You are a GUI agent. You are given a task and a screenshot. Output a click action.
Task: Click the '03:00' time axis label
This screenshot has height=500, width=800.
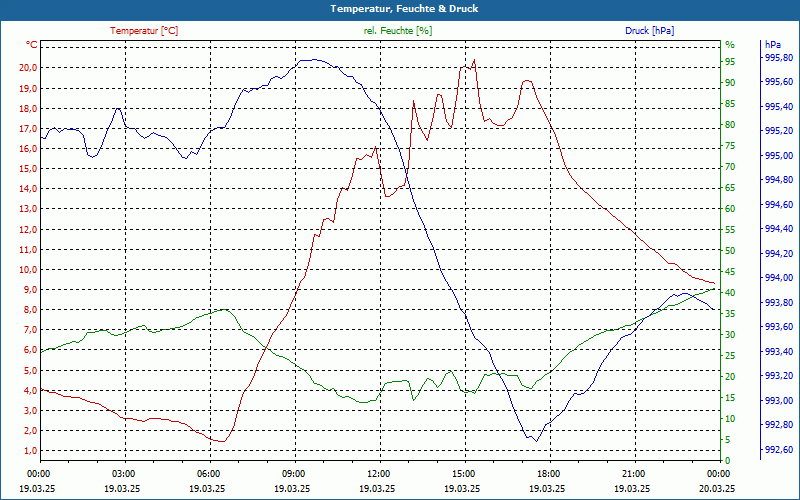coord(124,473)
